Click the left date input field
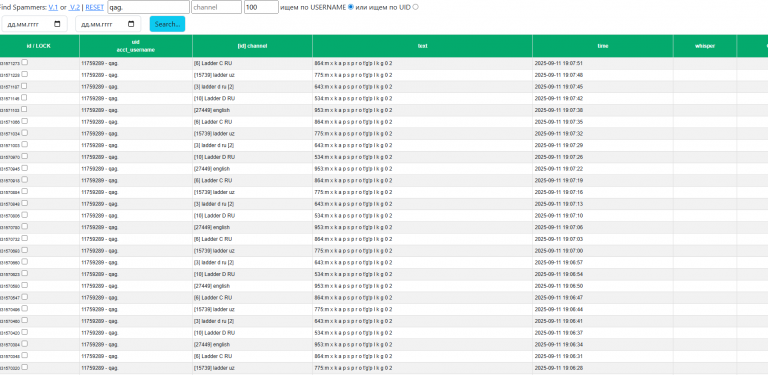This screenshot has height=375, width=768. [x=34, y=24]
